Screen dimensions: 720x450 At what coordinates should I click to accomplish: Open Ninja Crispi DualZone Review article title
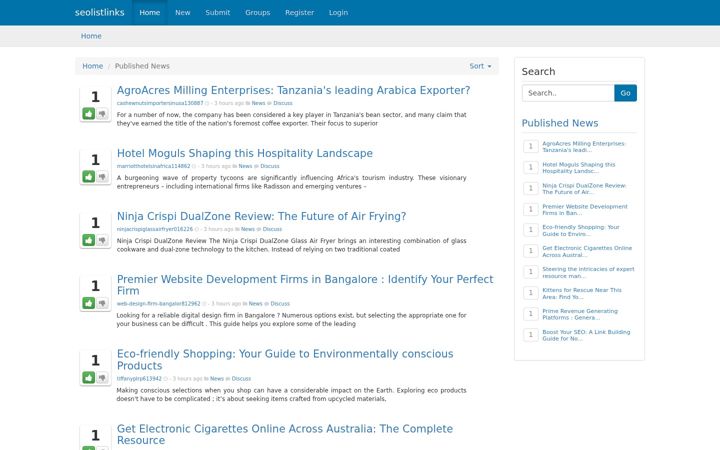click(261, 216)
